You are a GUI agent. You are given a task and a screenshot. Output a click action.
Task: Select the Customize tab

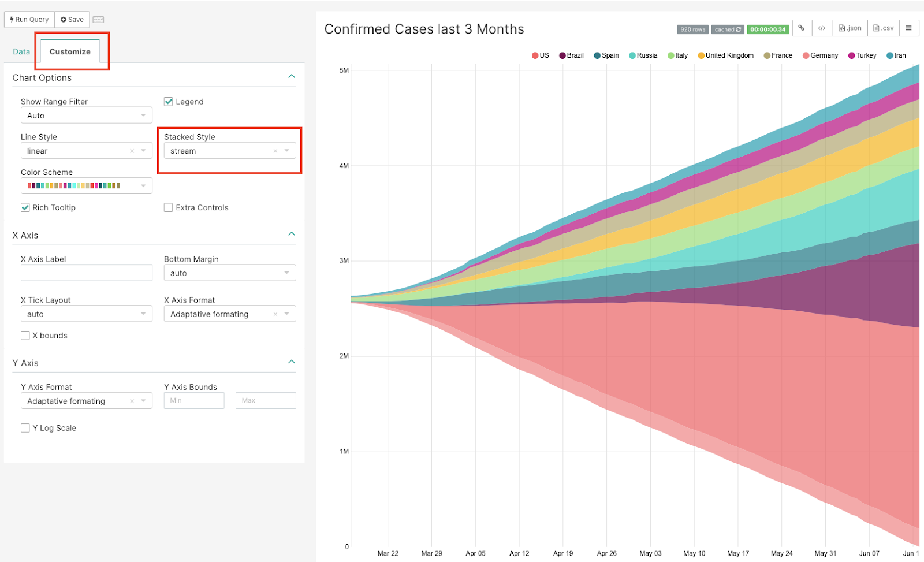click(70, 51)
